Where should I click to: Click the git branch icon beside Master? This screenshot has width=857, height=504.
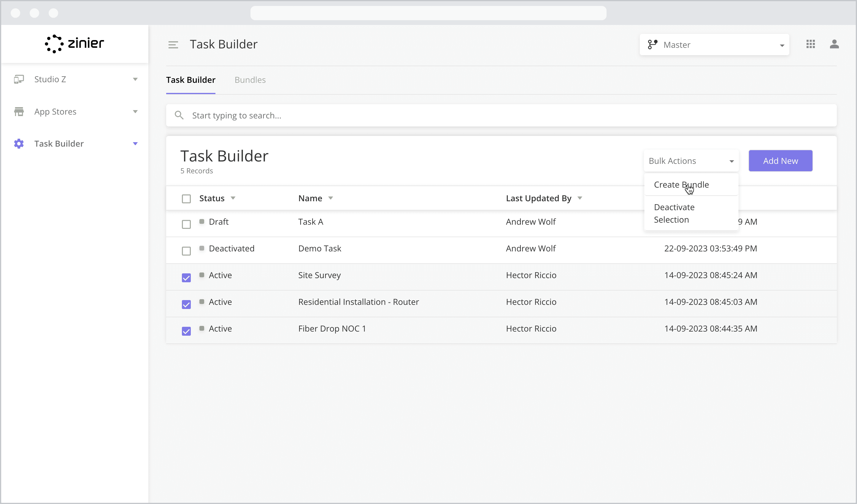tap(653, 44)
